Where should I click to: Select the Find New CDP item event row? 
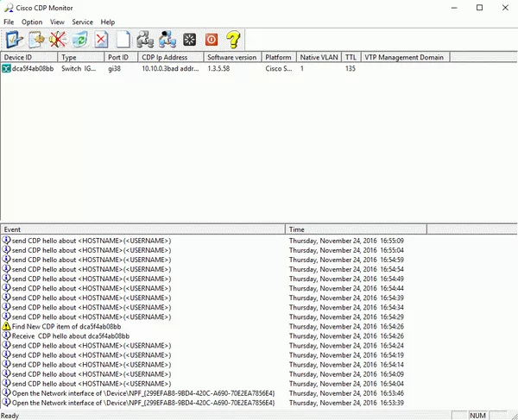pyautogui.click(x=214, y=326)
